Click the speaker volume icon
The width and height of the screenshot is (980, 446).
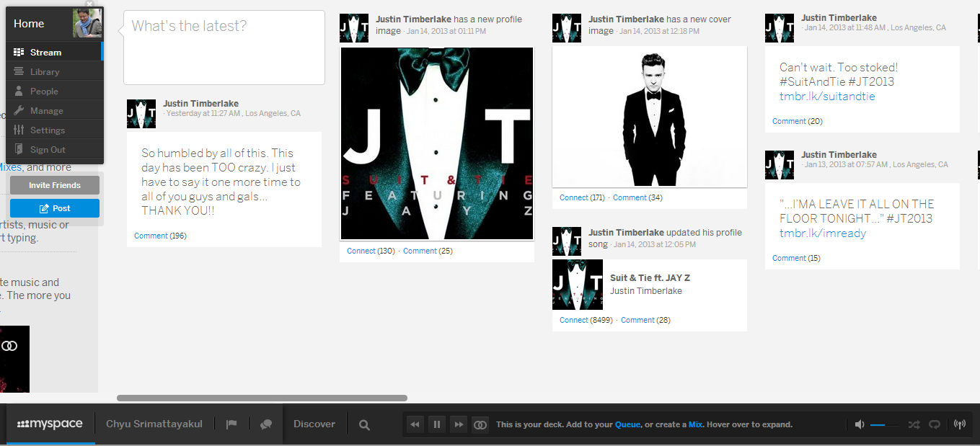click(x=859, y=424)
